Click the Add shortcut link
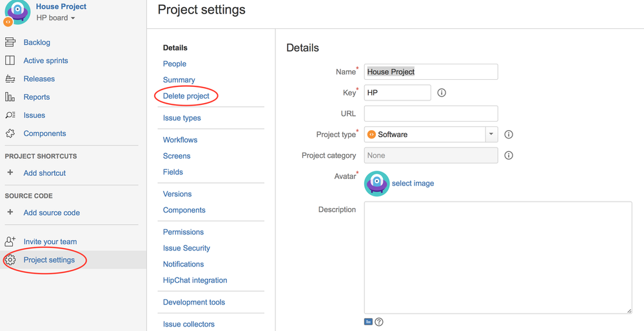The height and width of the screenshot is (331, 644). pos(44,173)
